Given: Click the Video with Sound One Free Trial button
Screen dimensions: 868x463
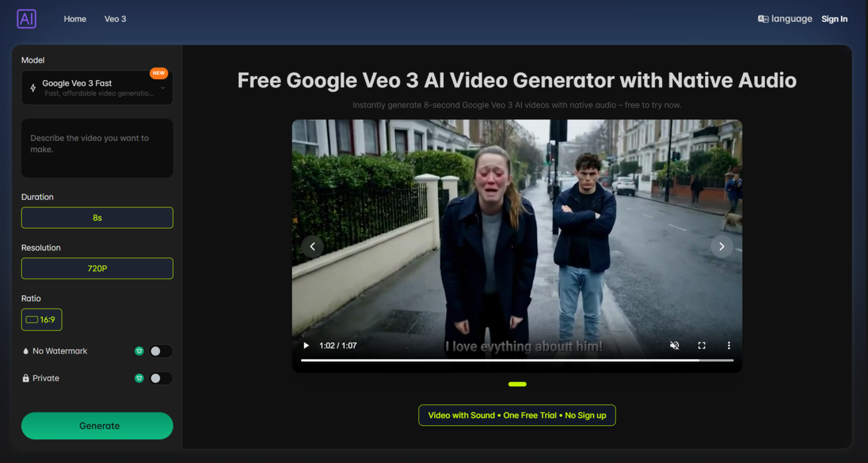Looking at the screenshot, I should [x=517, y=415].
